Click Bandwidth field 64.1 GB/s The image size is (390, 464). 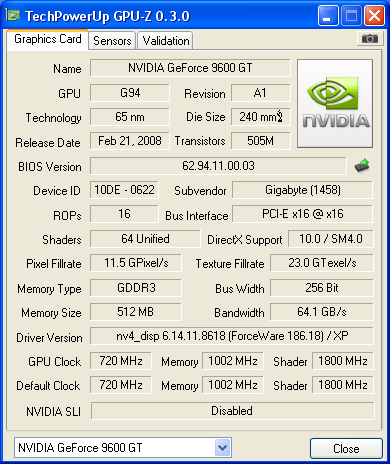pyautogui.click(x=322, y=312)
